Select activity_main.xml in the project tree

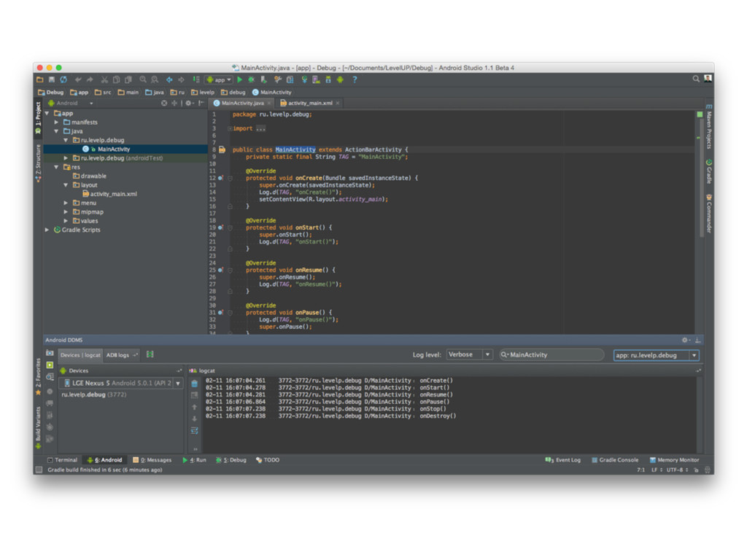tap(109, 194)
